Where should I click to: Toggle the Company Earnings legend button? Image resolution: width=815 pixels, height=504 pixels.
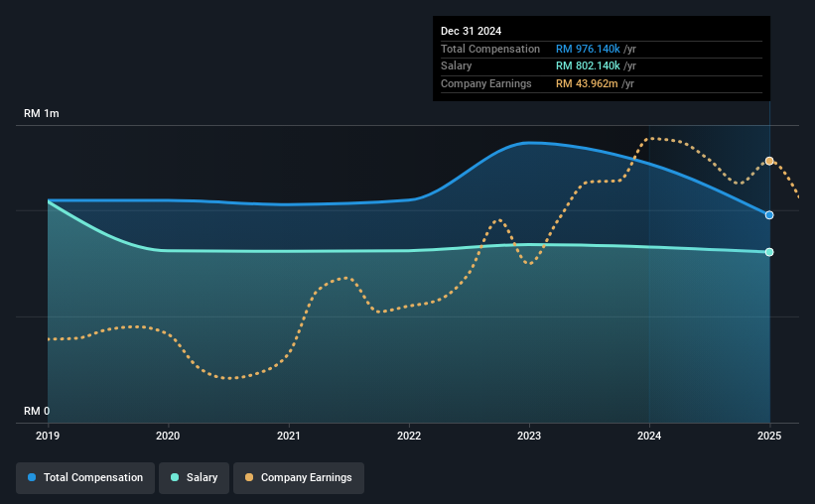[299, 478]
